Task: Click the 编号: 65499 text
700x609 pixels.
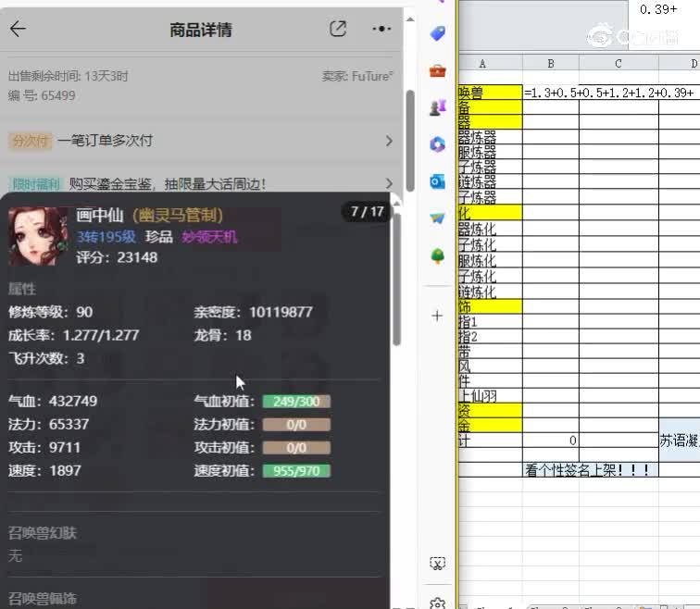Action: point(42,95)
